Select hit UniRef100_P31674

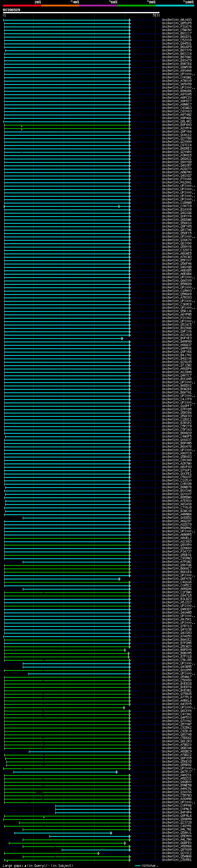coord(177,26)
